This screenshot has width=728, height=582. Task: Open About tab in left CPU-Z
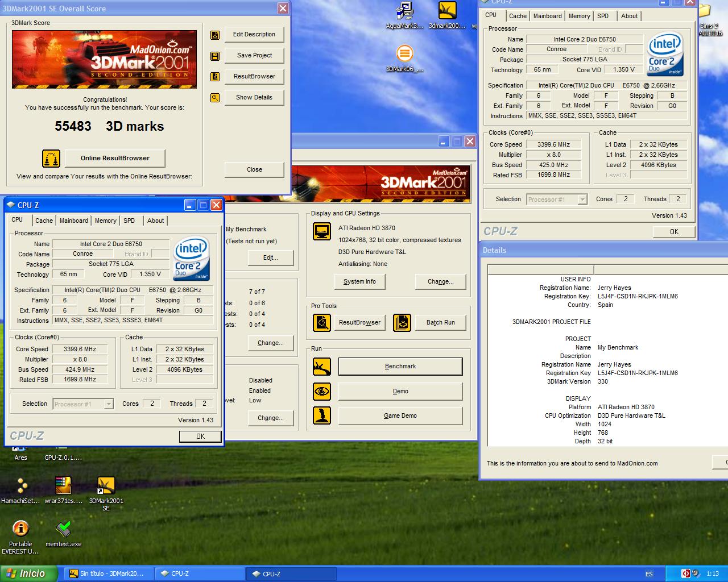coord(156,221)
